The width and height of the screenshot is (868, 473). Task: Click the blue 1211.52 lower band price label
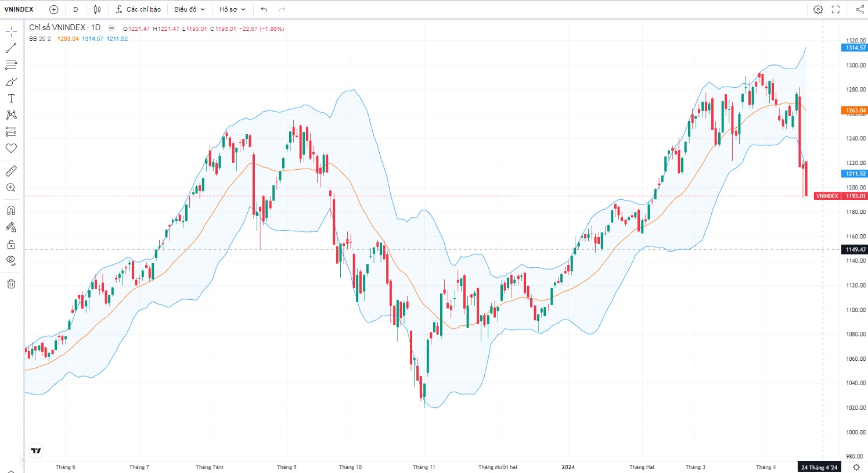coord(855,174)
